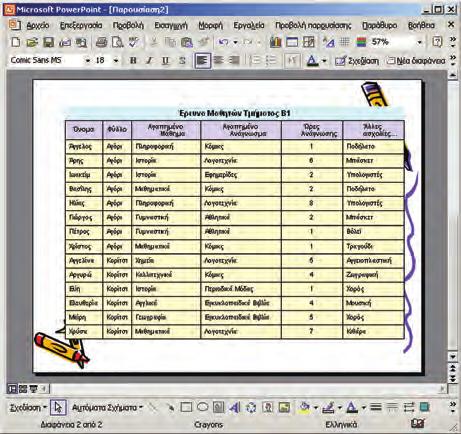Cut the selection with the scissors icon
This screenshot has height=434, width=461.
[x=154, y=42]
